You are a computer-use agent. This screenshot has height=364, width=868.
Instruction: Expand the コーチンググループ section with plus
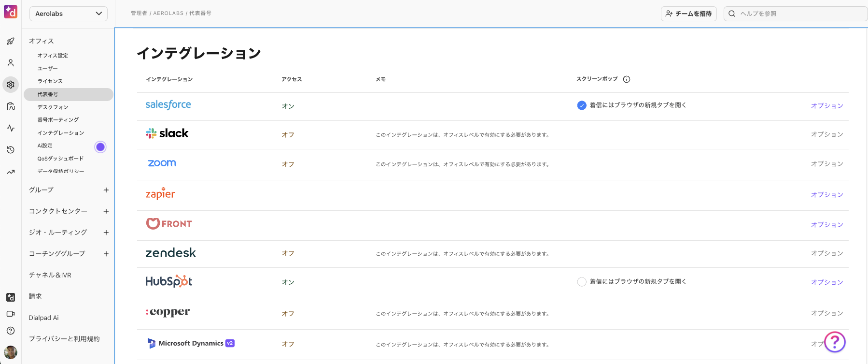[106, 254]
